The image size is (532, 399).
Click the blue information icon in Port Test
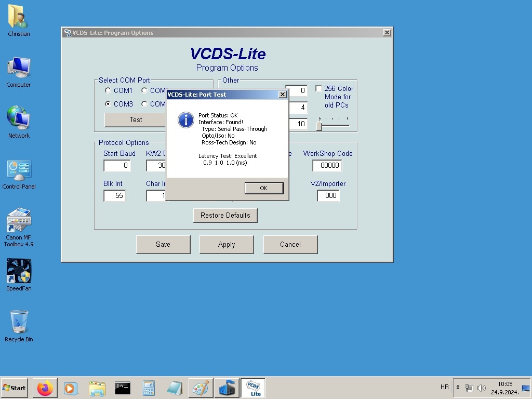click(x=186, y=120)
